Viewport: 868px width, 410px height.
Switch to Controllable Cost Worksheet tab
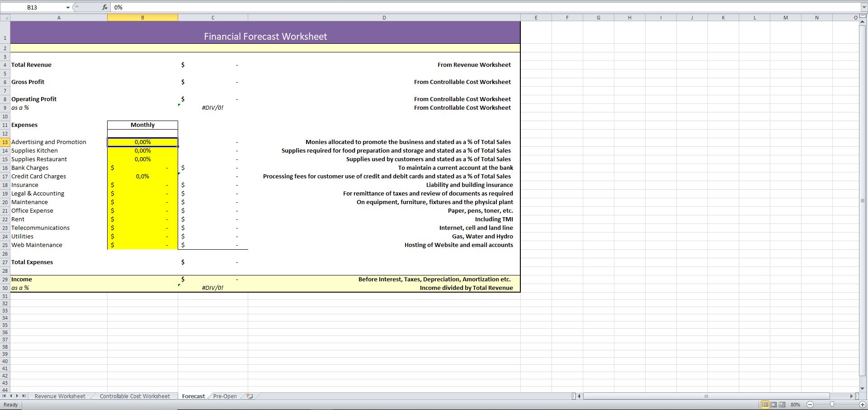point(134,396)
